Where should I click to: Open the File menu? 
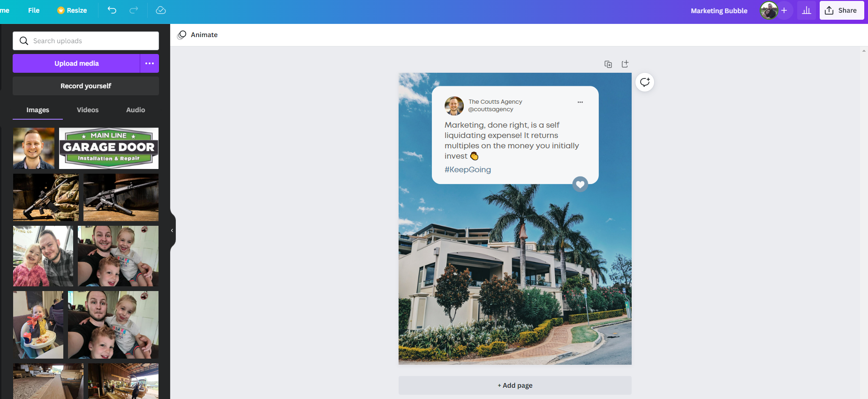[34, 10]
